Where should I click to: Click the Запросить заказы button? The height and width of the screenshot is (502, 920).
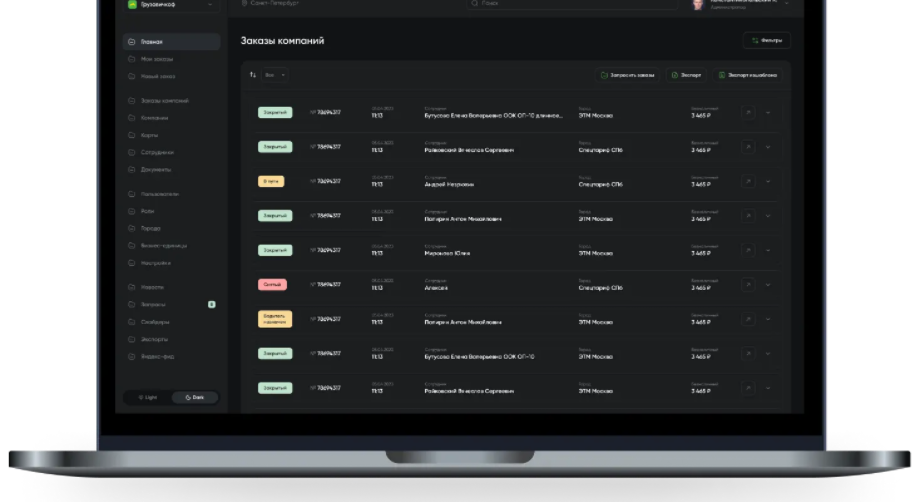tap(628, 75)
